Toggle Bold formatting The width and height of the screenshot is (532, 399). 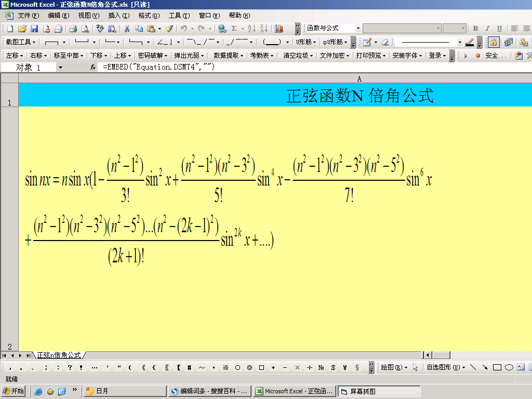[475, 29]
